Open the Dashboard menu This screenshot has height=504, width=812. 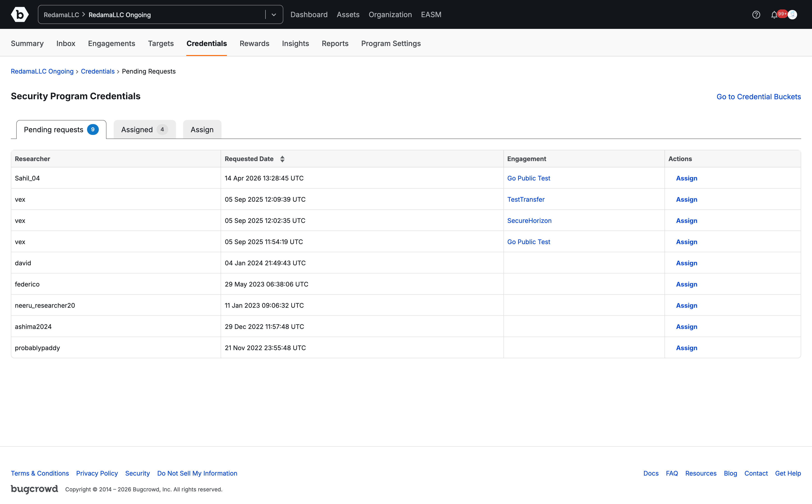[x=309, y=15]
